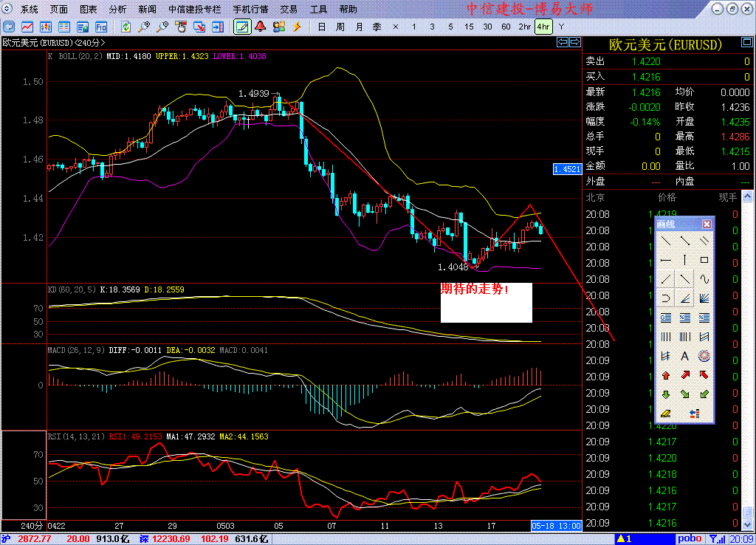Place a green down arrow marker
The height and width of the screenshot is (545, 756).
[666, 394]
